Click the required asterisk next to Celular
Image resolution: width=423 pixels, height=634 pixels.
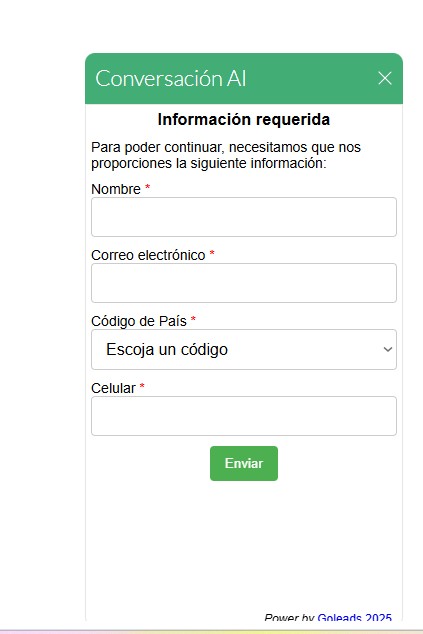click(142, 386)
